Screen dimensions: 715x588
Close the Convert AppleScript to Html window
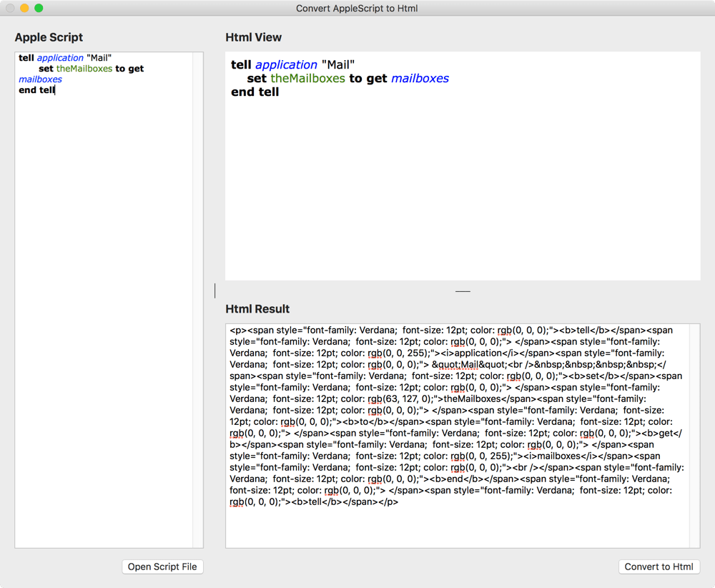pyautogui.click(x=10, y=8)
